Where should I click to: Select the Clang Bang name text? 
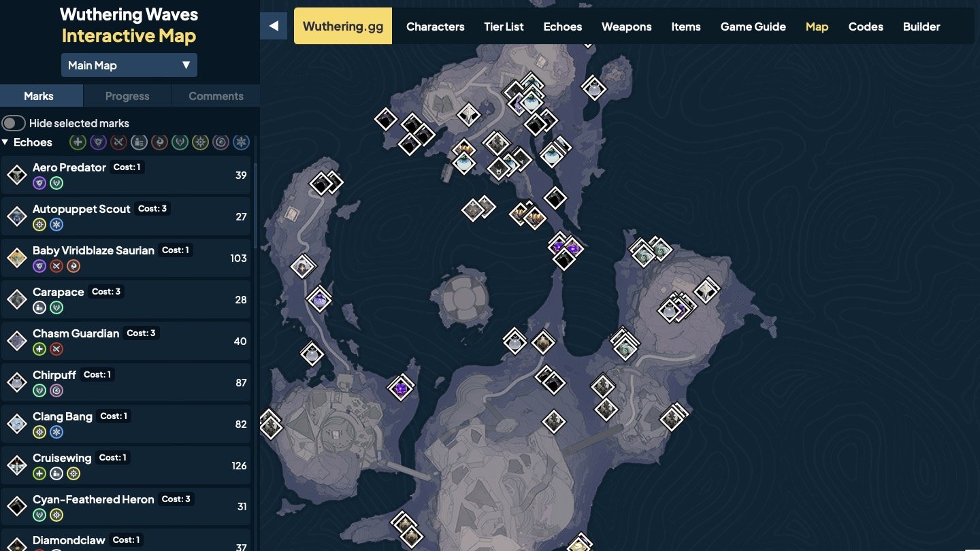(x=63, y=416)
